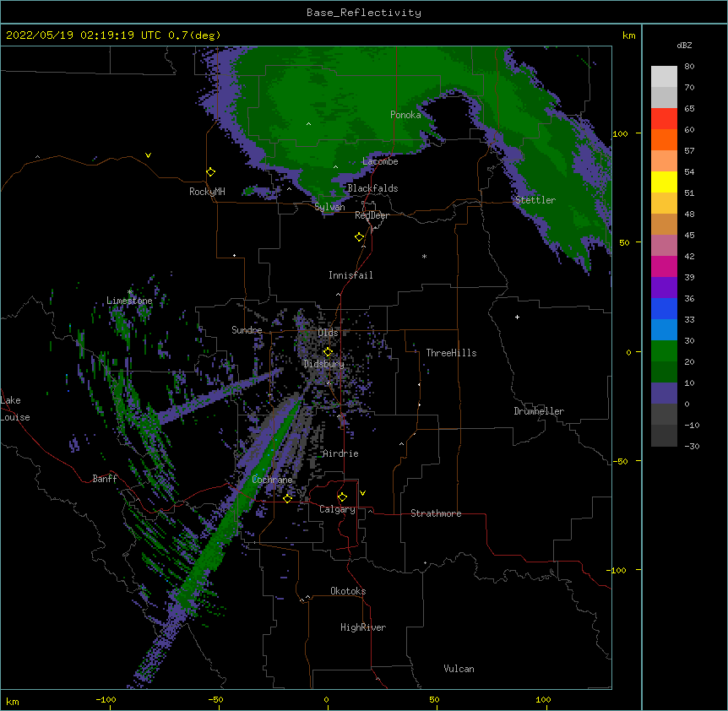
Task: Click the dark green 10-20 dBZ legend color
Action: [x=664, y=372]
